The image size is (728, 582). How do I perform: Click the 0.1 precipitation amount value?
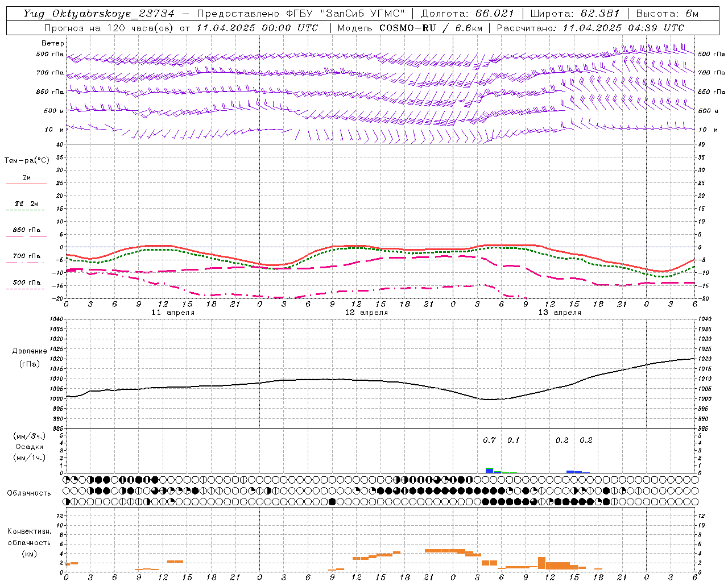click(x=513, y=440)
